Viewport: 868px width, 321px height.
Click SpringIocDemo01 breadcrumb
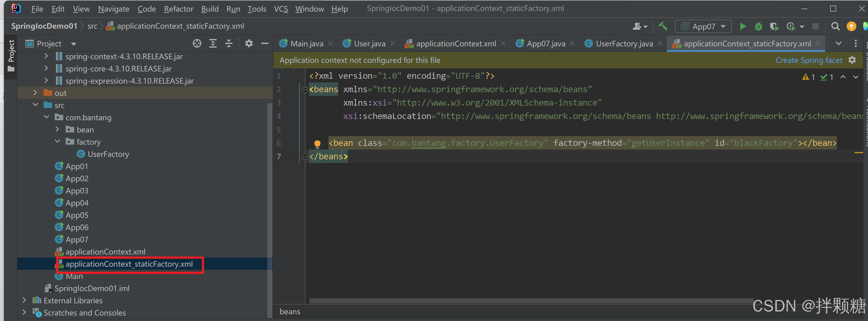(44, 26)
